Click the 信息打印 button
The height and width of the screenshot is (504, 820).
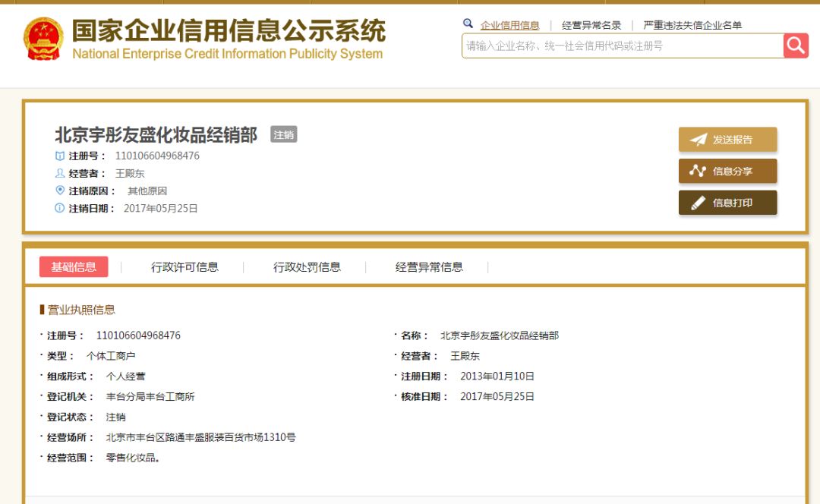pos(727,203)
